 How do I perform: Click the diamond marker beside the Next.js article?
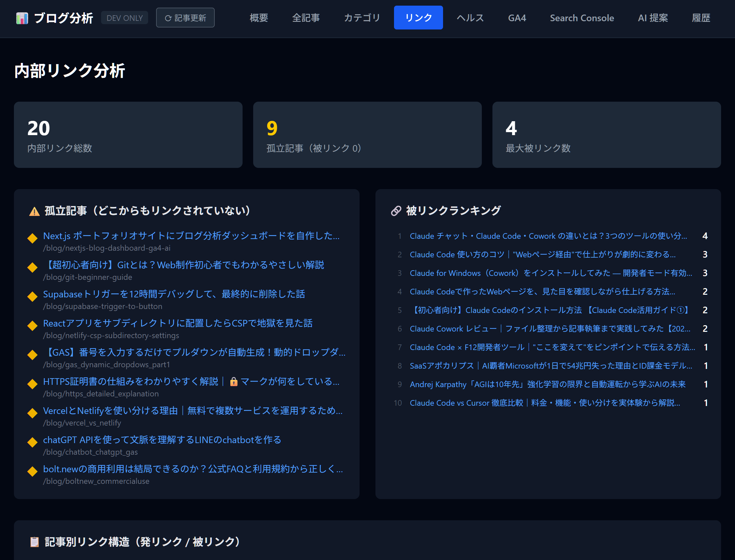pos(32,238)
